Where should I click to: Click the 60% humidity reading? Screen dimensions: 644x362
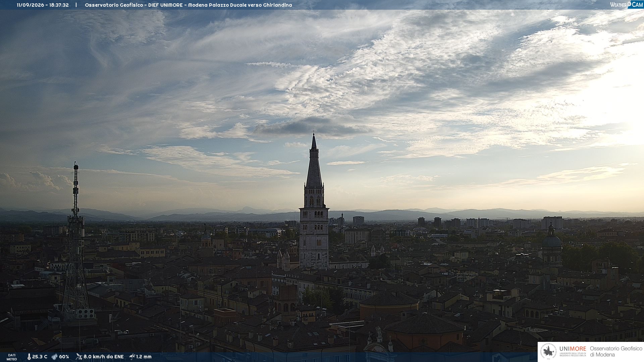[x=64, y=357]
